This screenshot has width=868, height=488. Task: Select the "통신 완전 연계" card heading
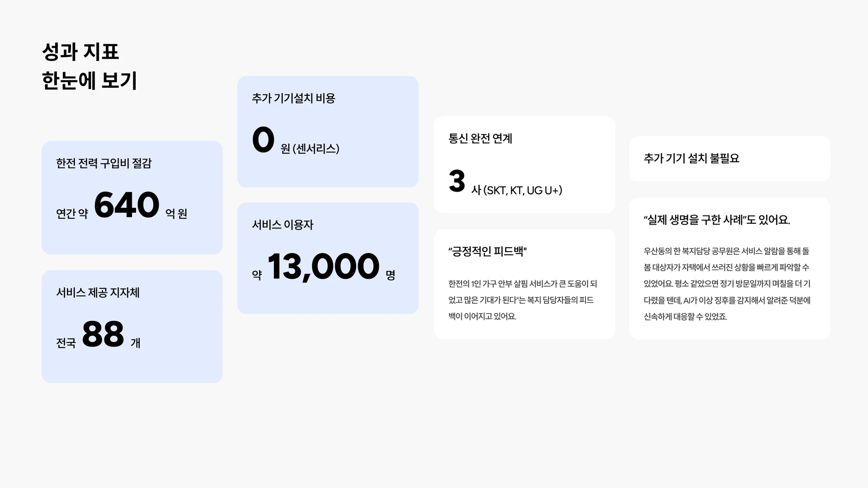(x=480, y=138)
